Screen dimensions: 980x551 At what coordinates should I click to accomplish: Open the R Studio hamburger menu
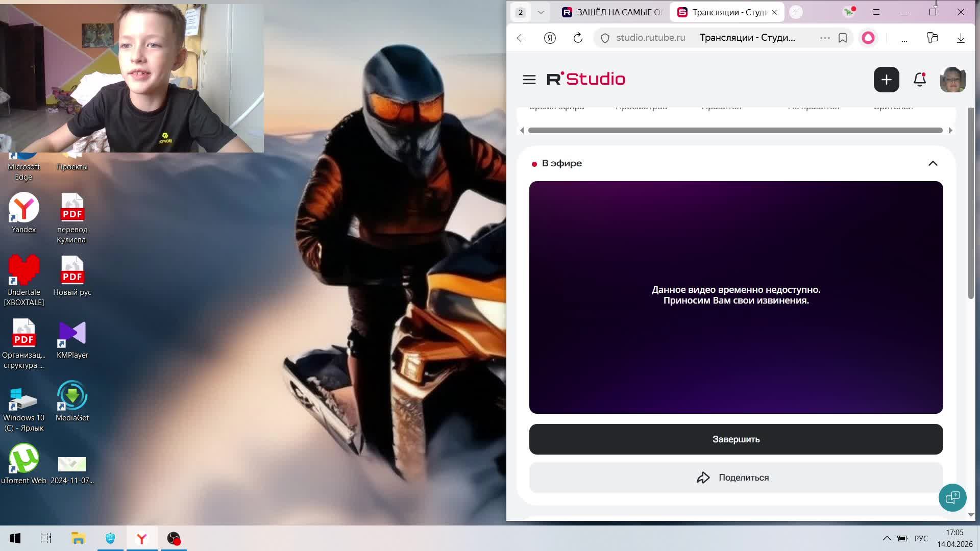529,80
